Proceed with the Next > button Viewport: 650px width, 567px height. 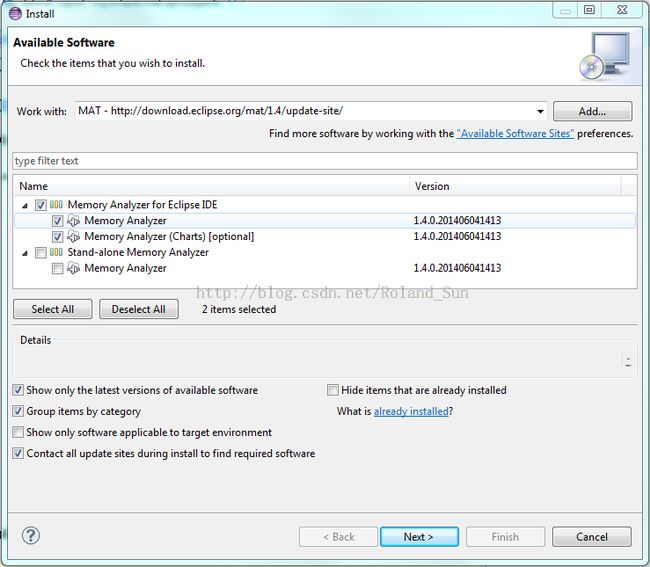point(419,537)
